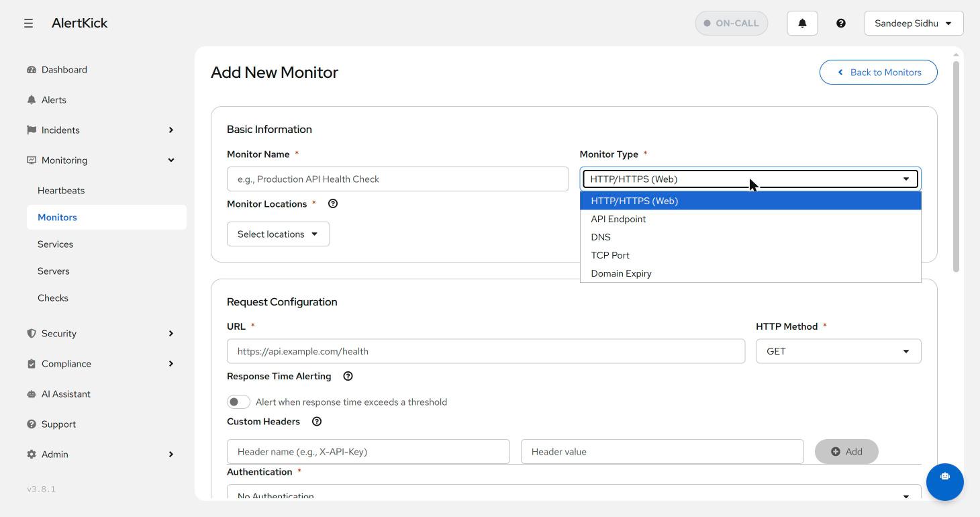Open AI Assistant link label
This screenshot has width=980, height=517.
click(x=66, y=394)
